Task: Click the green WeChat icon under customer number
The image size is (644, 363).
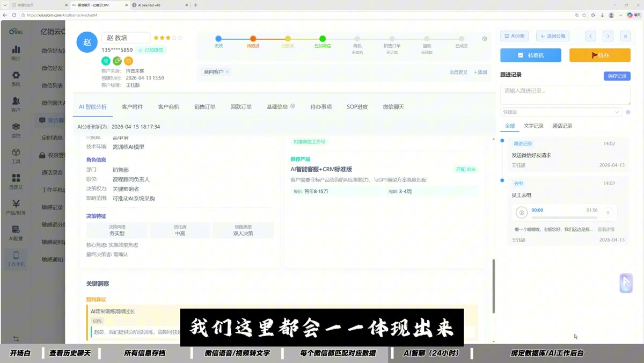Action: (x=117, y=61)
